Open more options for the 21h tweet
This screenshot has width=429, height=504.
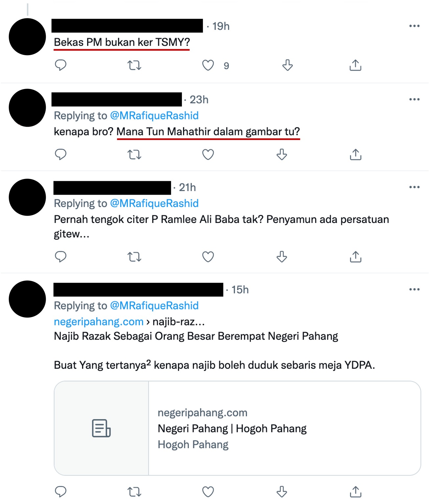[x=414, y=187]
